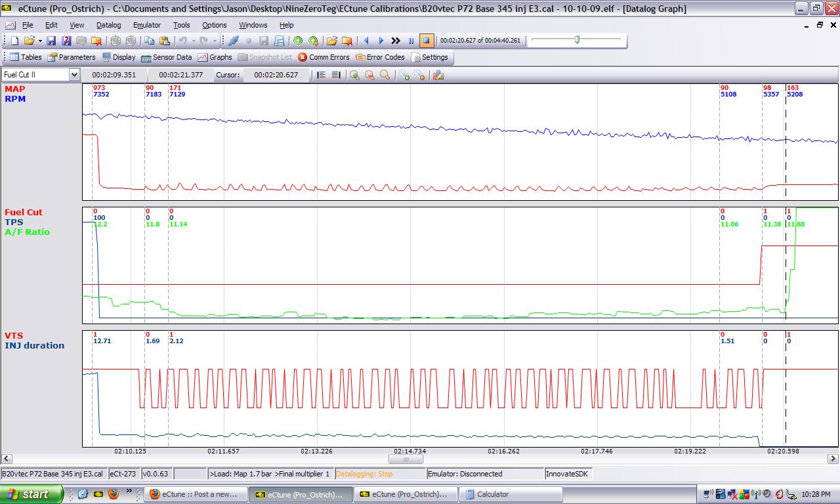Reset zoom with the plain magnifier icon
Image resolution: width=840 pixels, height=504 pixels.
point(385,75)
